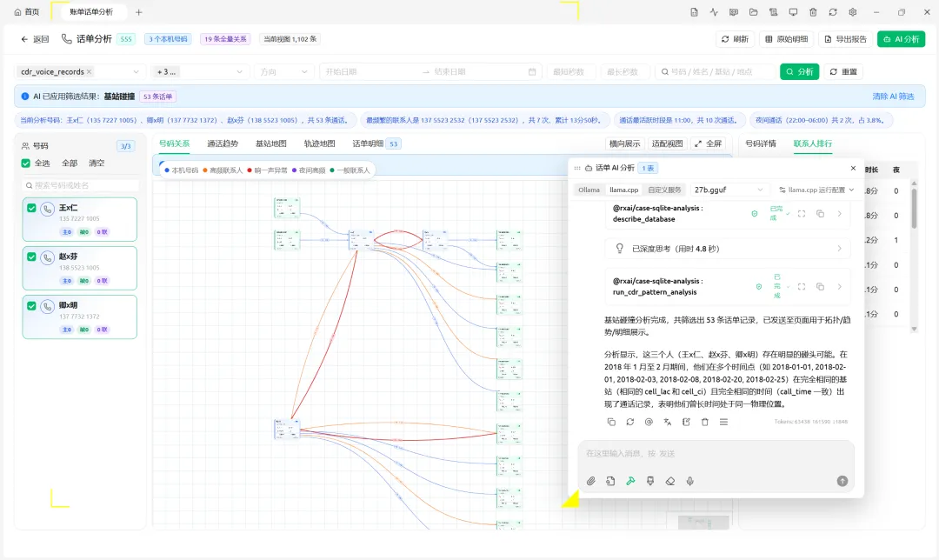The image size is (939, 560).
Task: Uncheck the 王x仁 number checkbox
Action: coord(31,209)
